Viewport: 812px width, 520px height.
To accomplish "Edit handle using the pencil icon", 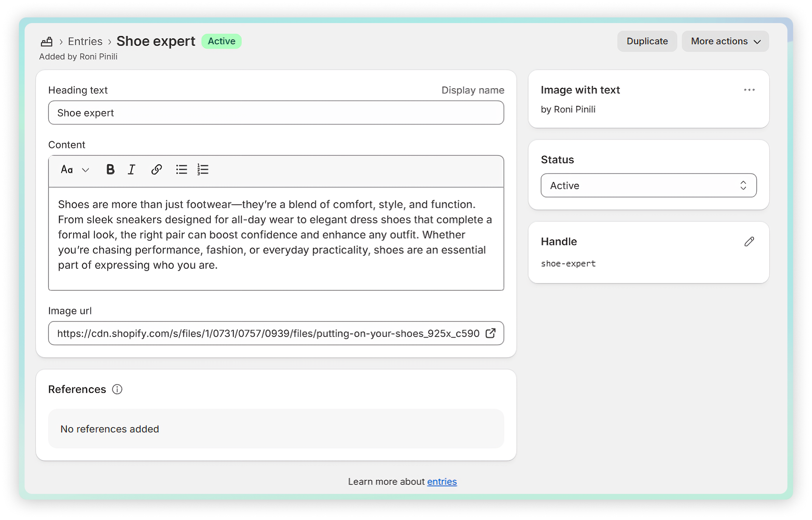I will (749, 242).
